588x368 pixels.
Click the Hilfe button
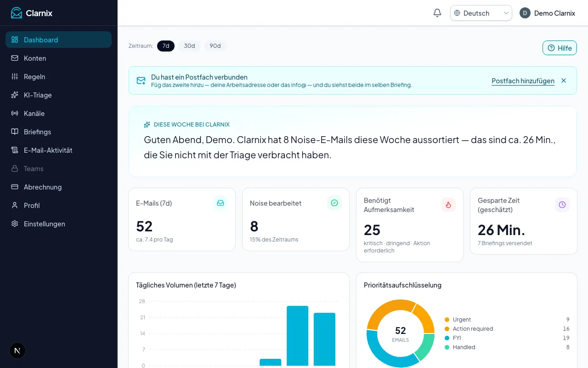click(x=560, y=48)
